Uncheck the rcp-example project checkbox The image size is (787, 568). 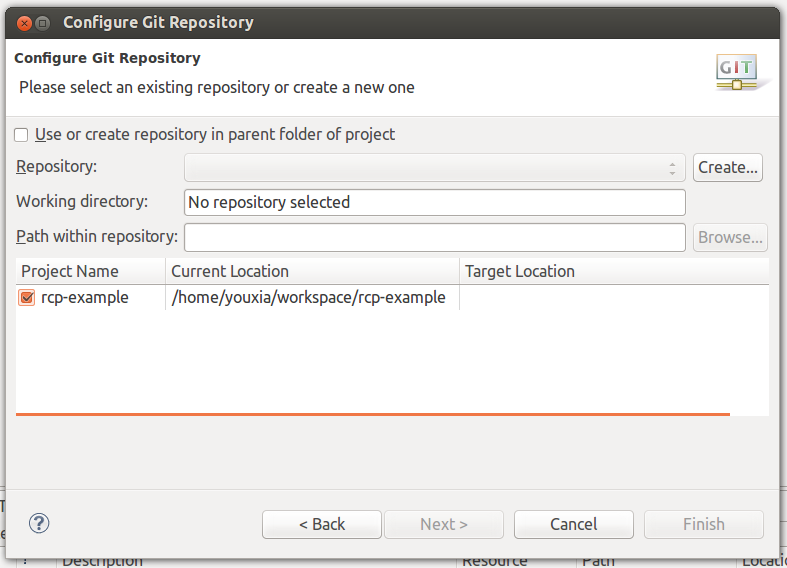click(27, 298)
